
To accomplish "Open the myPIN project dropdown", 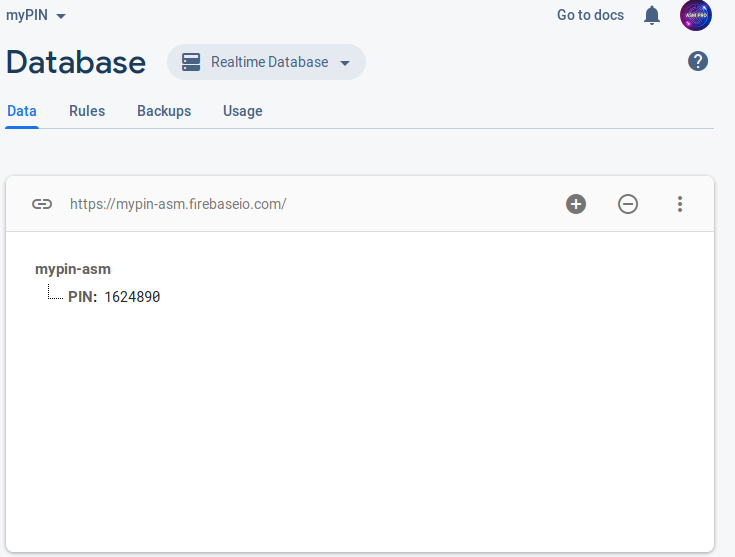I will [36, 15].
